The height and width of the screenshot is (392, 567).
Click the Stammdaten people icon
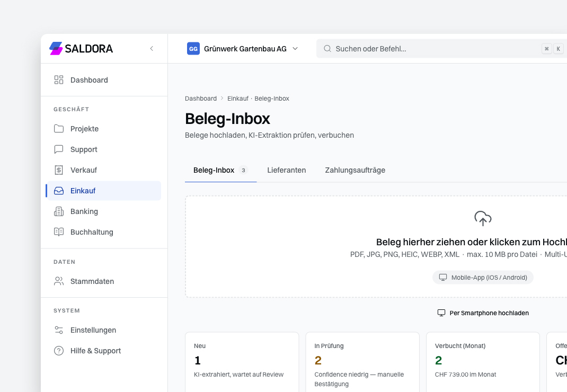point(59,281)
